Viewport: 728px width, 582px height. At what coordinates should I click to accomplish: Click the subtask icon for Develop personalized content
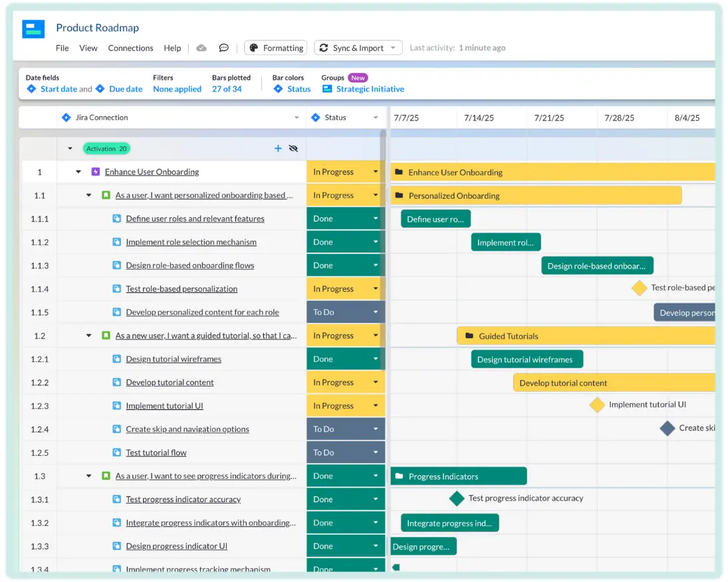[x=117, y=312]
